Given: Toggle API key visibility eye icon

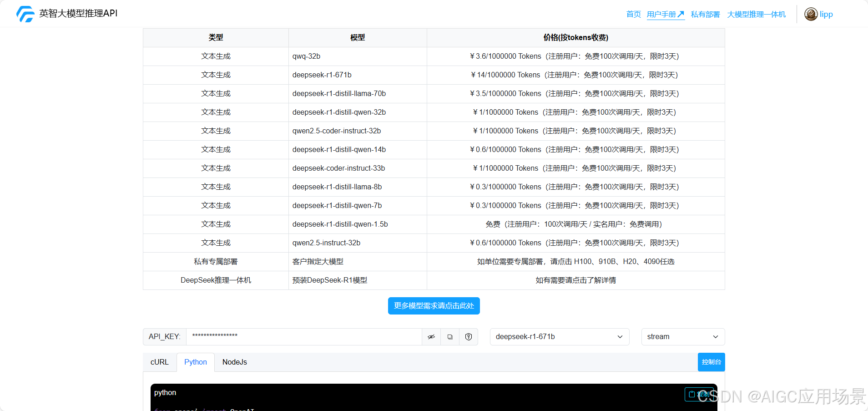Looking at the screenshot, I should 431,337.
